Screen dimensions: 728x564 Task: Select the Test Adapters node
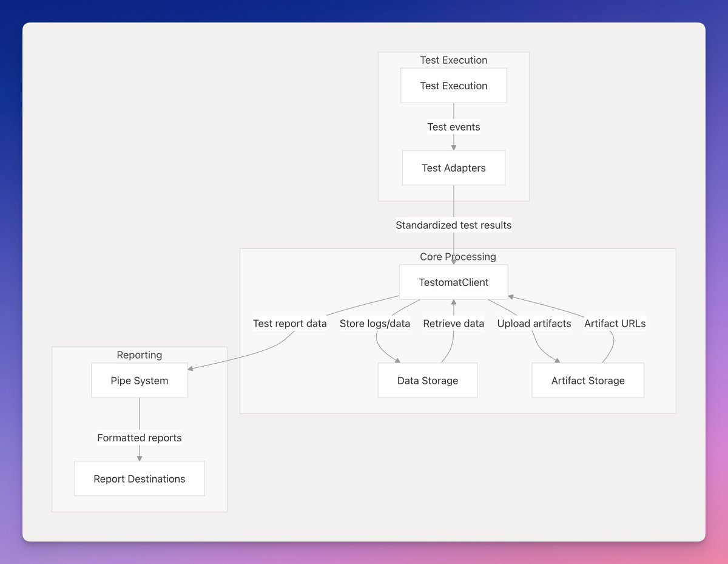pos(454,168)
